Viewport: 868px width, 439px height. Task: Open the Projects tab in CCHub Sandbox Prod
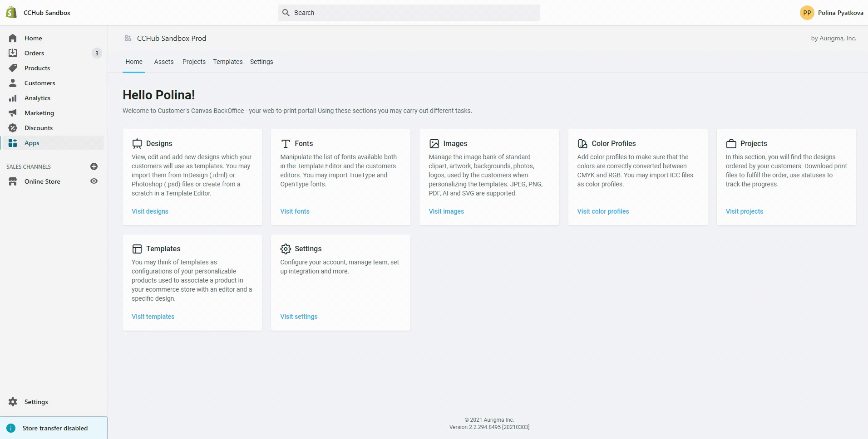[x=194, y=62]
